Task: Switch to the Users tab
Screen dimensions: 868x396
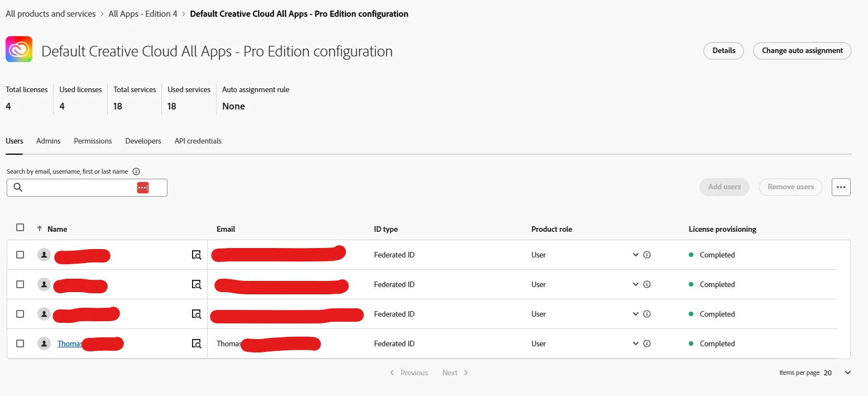Action: coord(15,141)
